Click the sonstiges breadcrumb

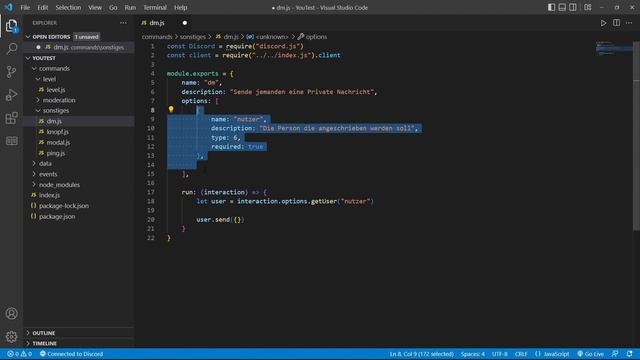[x=193, y=37]
